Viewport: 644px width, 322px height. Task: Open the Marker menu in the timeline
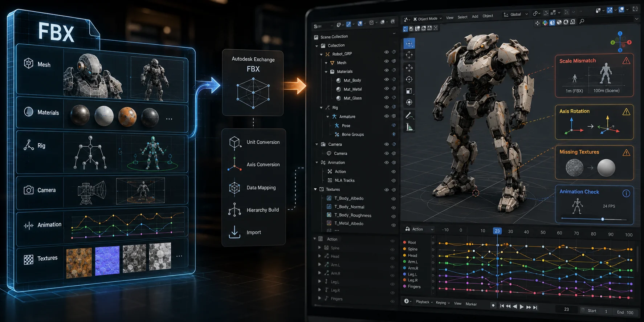[x=471, y=304]
